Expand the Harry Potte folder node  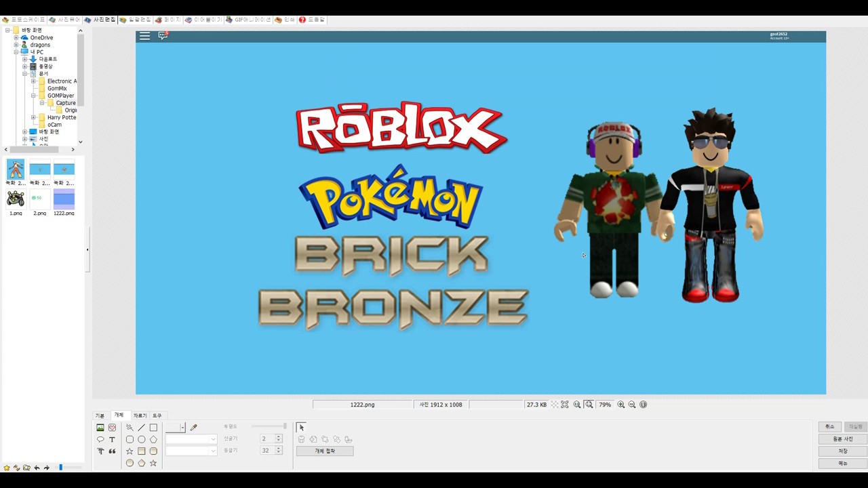click(x=33, y=117)
